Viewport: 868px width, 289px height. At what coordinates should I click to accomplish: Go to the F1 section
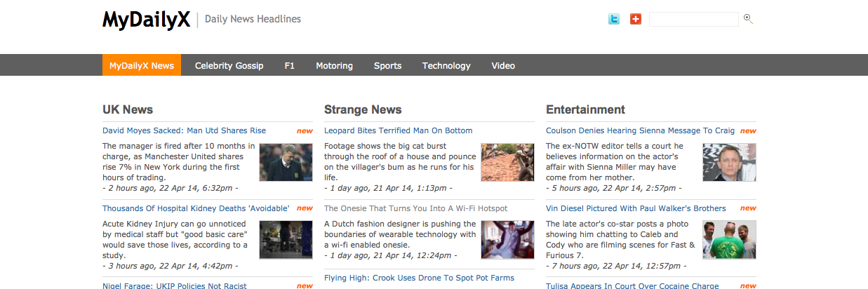coord(290,65)
